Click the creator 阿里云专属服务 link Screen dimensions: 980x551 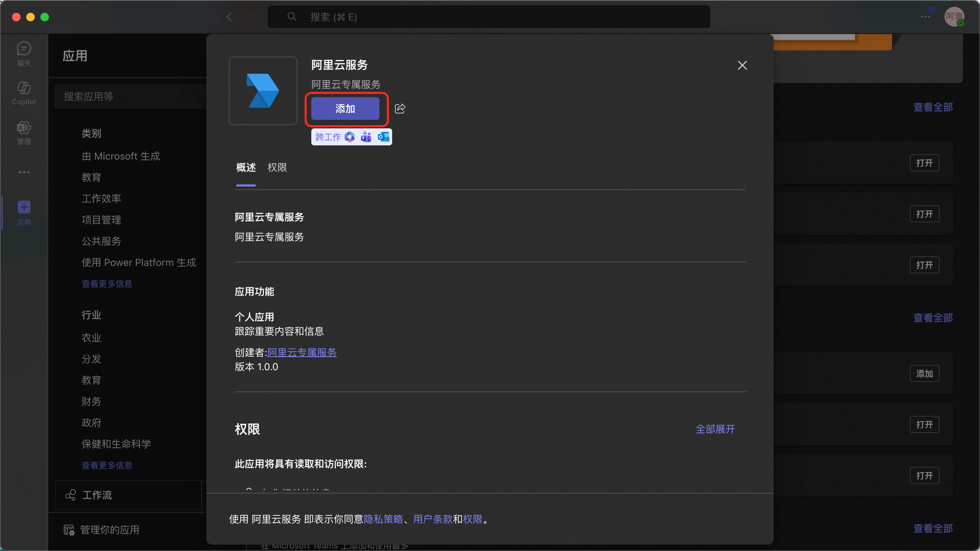(x=302, y=352)
